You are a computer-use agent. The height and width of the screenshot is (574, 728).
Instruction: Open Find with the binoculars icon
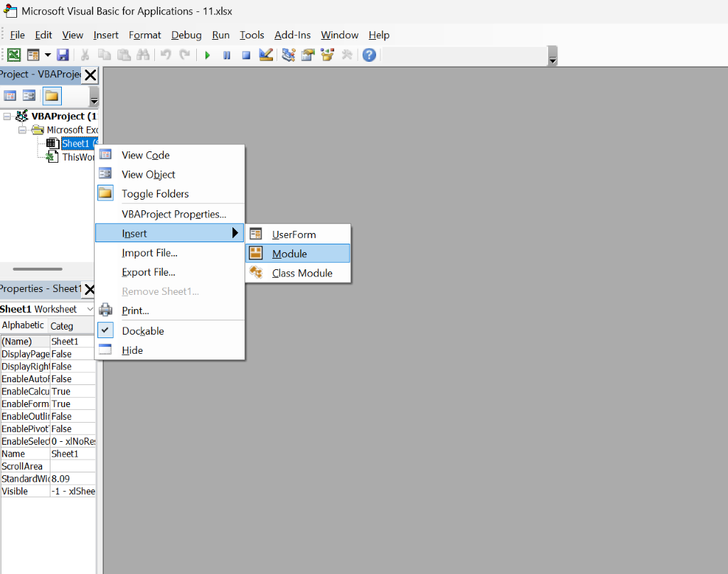tap(143, 55)
